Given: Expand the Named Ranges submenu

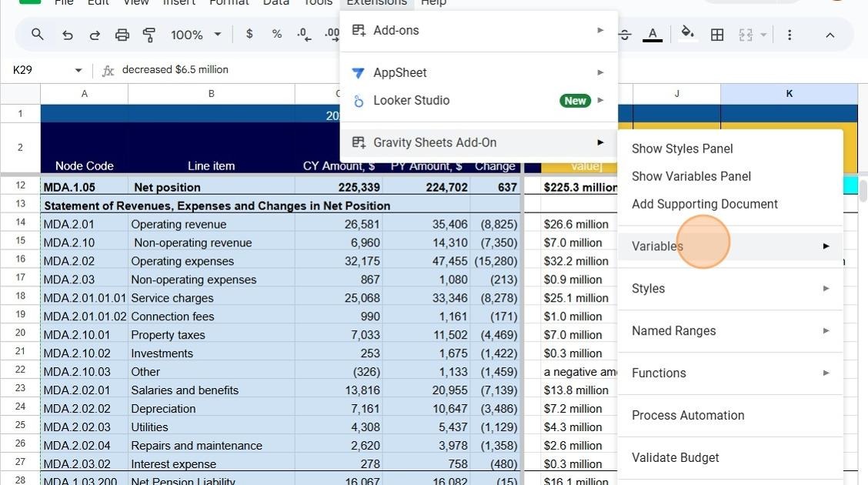Looking at the screenshot, I should (x=730, y=330).
